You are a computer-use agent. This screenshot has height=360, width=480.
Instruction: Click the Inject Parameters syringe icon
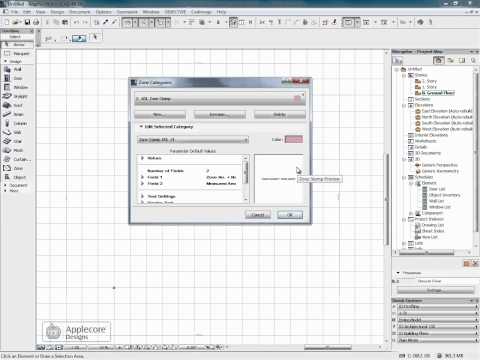click(x=114, y=22)
